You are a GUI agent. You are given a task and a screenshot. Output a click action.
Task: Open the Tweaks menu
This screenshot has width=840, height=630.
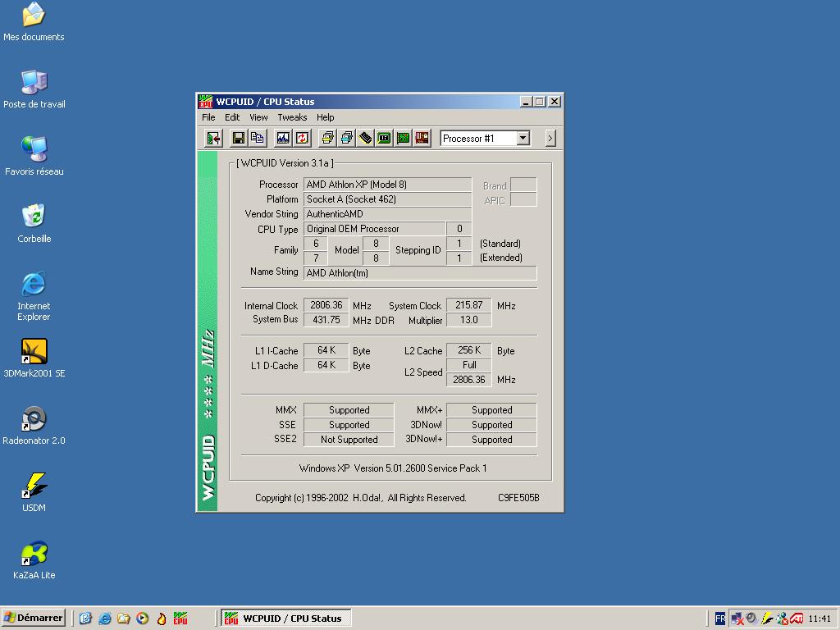coord(292,117)
